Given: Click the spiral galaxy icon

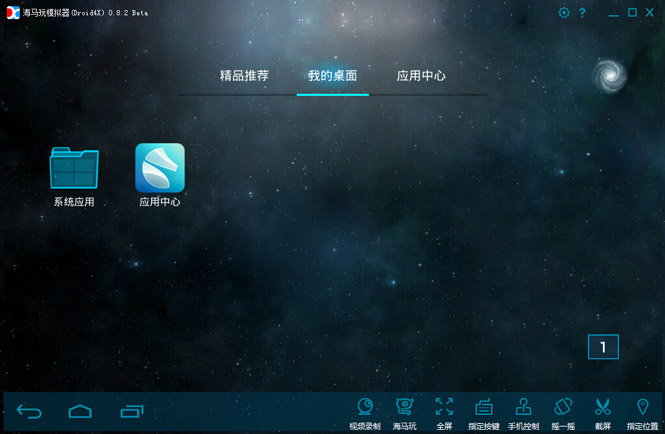Looking at the screenshot, I should 609,76.
